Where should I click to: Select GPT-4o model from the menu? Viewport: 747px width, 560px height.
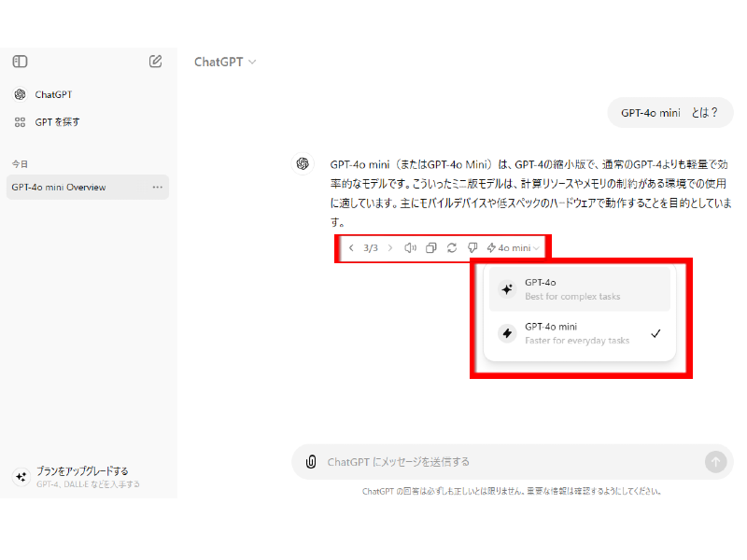tap(579, 289)
